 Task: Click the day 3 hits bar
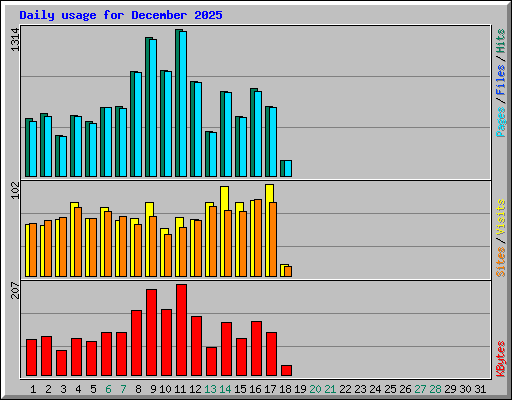(x=61, y=156)
